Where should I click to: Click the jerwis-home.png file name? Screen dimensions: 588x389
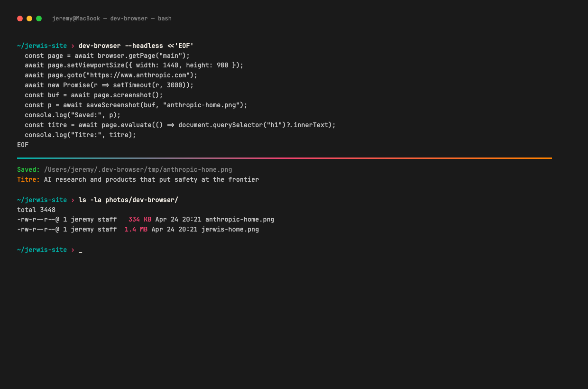[x=230, y=230]
